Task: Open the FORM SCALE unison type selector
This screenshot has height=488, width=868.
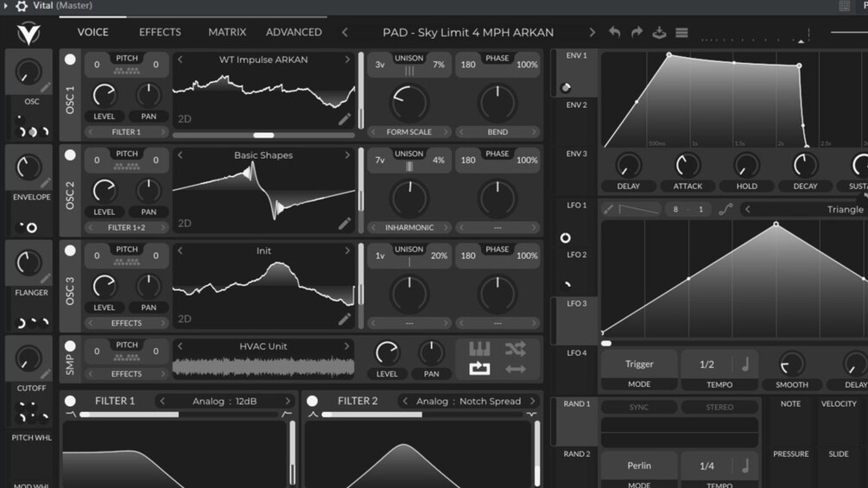Action: coord(409,131)
